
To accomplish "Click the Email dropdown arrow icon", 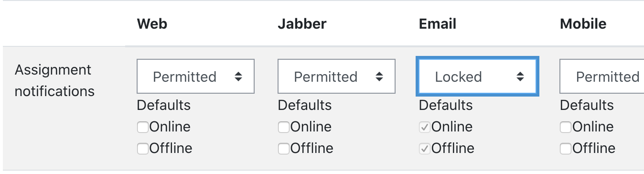I will [x=520, y=76].
